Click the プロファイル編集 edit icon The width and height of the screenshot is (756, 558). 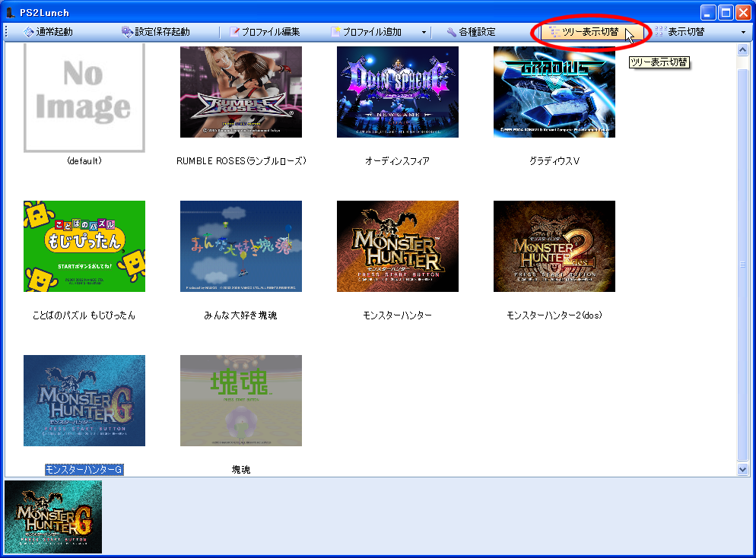pyautogui.click(x=235, y=32)
